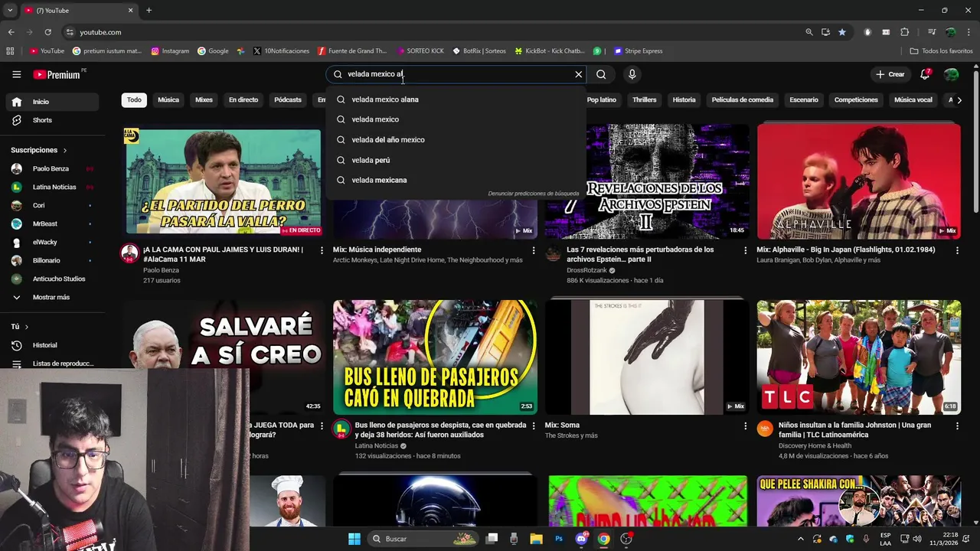Click DrossRotzank channel avatar
The width and height of the screenshot is (980, 551).
click(x=554, y=254)
